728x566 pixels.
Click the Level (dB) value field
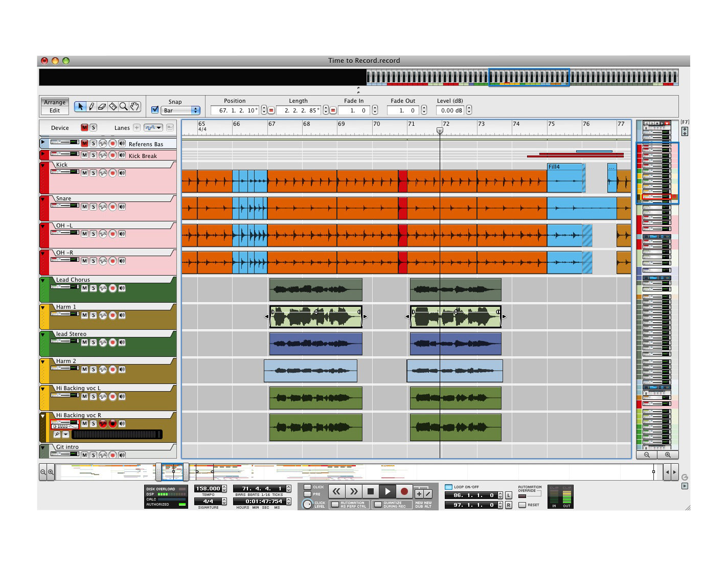(450, 110)
